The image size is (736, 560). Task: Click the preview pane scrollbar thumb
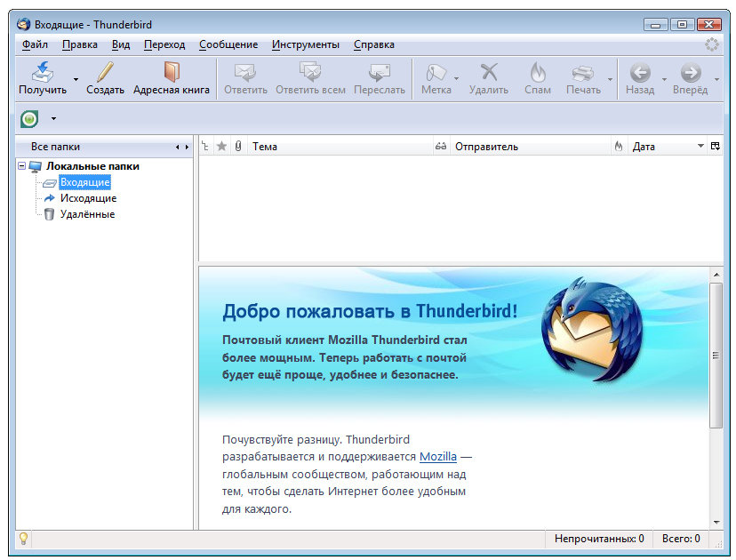716,356
